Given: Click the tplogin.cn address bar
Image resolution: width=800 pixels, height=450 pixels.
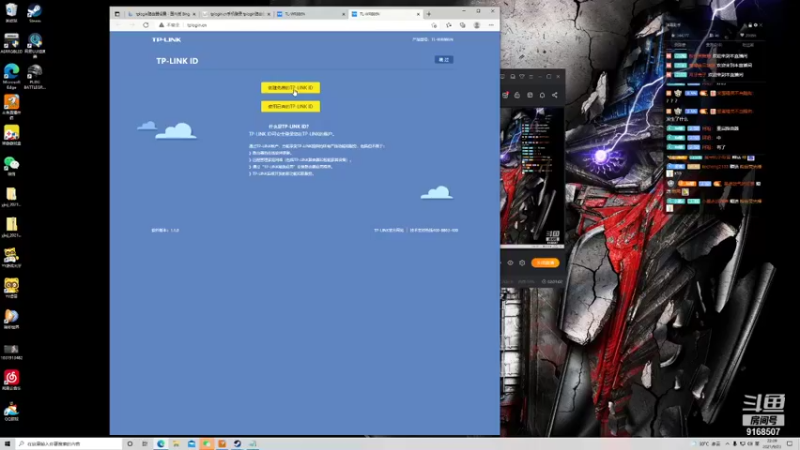Looking at the screenshot, I should tap(296, 25).
